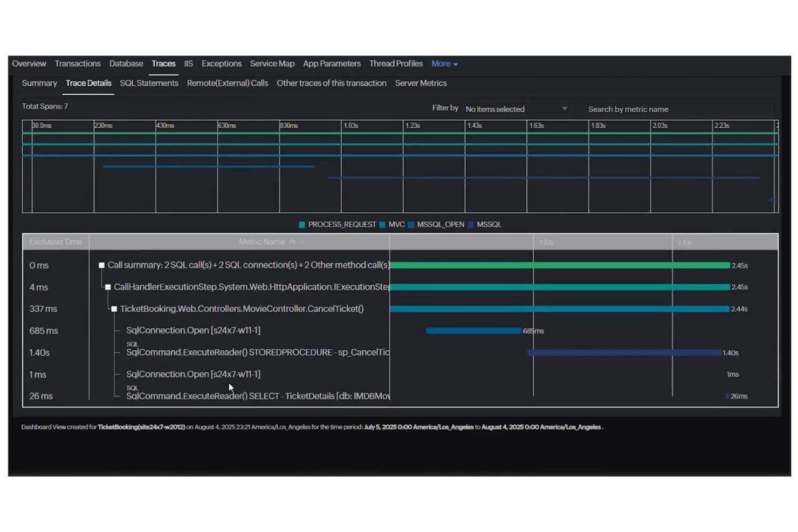
Task: Select the 1 ms SqlConnection.Open row
Action: pos(400,374)
